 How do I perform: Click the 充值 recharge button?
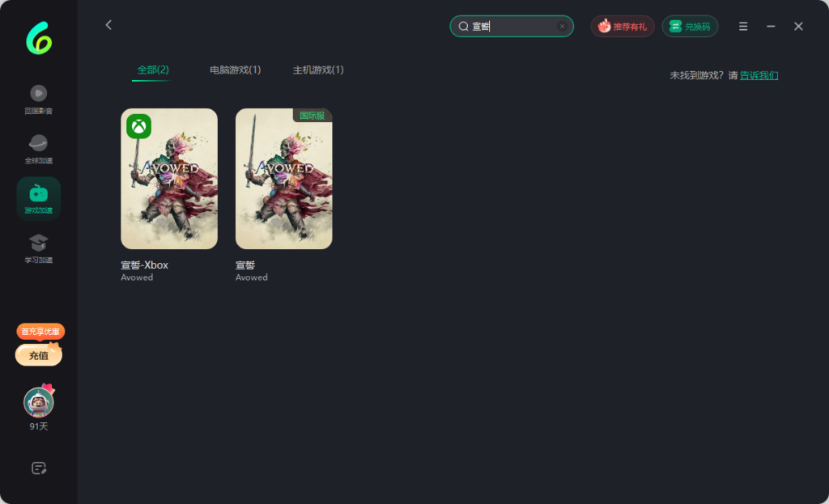click(x=39, y=355)
